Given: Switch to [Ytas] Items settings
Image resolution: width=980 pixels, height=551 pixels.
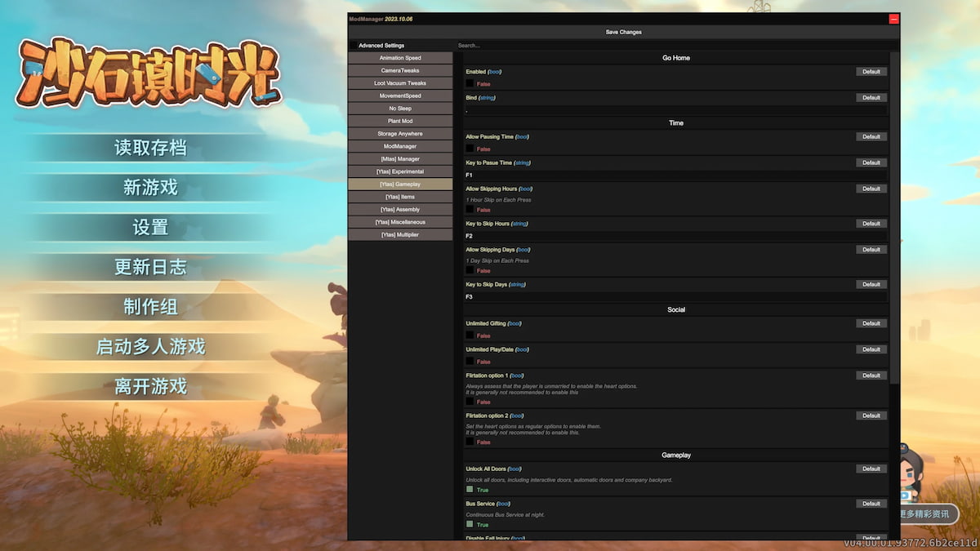Looking at the screenshot, I should tap(400, 196).
